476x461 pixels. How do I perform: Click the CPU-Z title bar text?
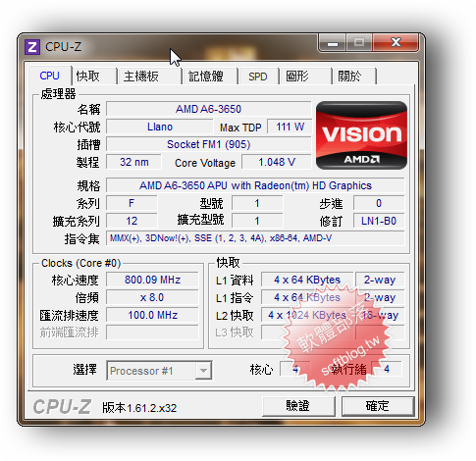point(63,47)
